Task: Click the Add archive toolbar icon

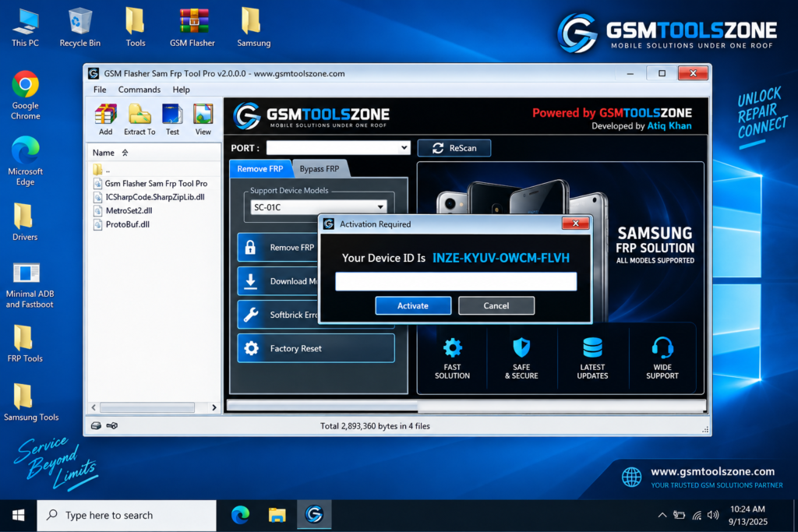Action: [106, 119]
